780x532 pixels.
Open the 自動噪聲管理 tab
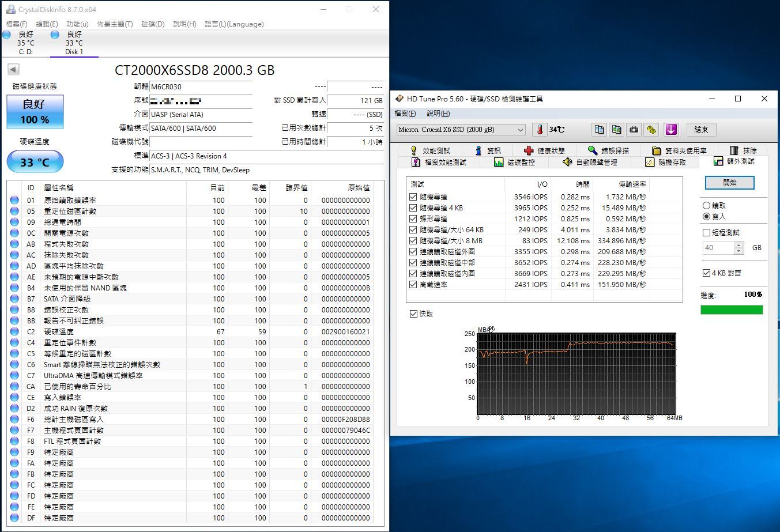tap(590, 162)
